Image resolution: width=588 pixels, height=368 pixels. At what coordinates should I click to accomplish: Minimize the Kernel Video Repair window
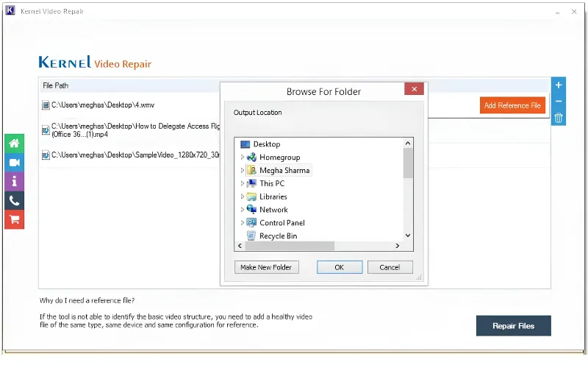pyautogui.click(x=558, y=12)
